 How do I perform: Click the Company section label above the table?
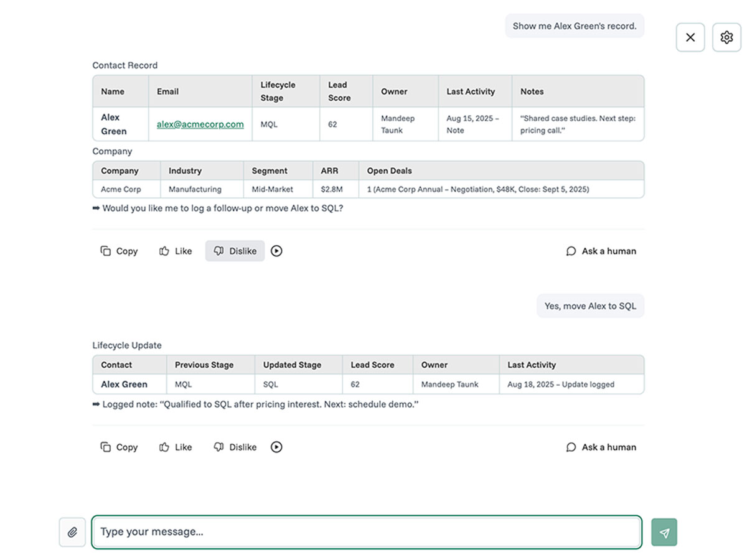pos(112,151)
